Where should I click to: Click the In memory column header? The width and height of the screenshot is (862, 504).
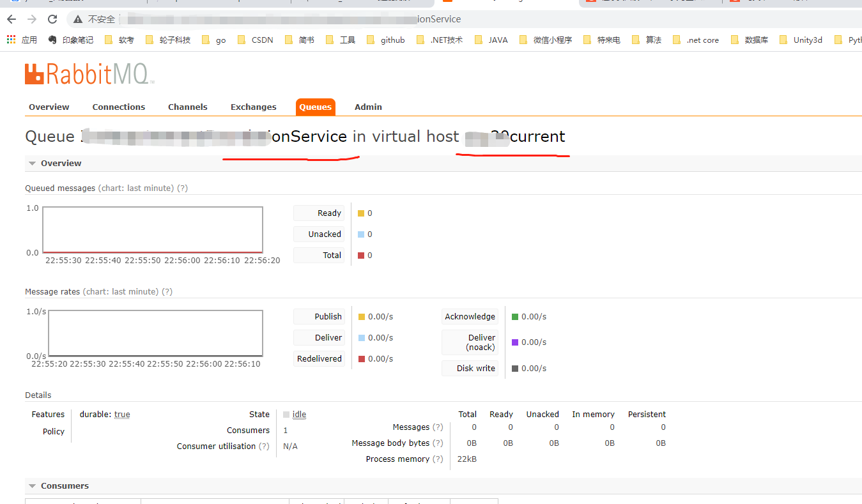pos(593,414)
